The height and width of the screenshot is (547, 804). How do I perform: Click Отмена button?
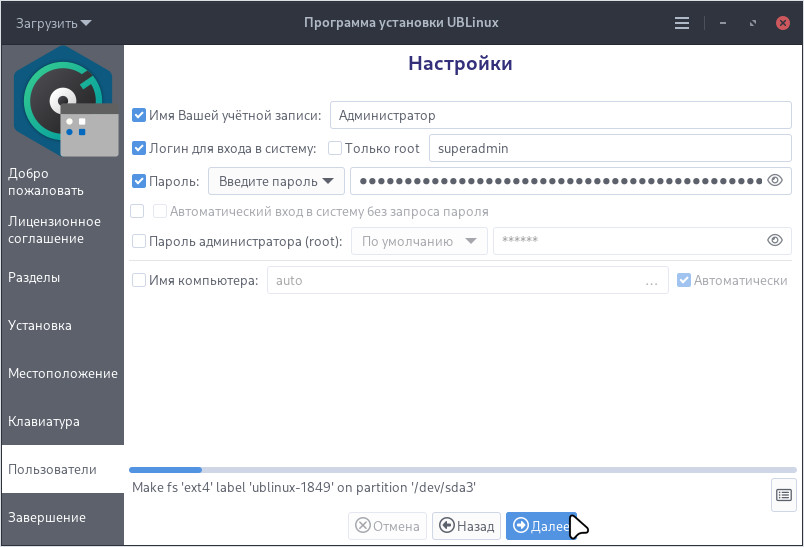pos(387,526)
